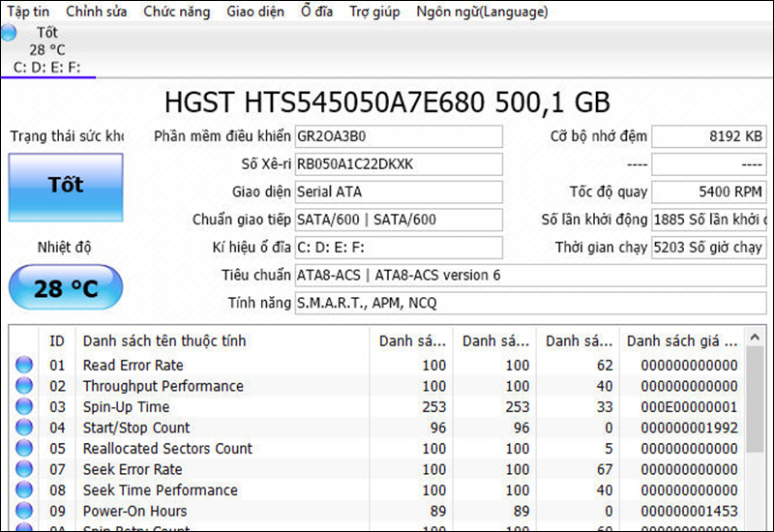
Task: Click the Nhiệt độ label
Action: 64,247
